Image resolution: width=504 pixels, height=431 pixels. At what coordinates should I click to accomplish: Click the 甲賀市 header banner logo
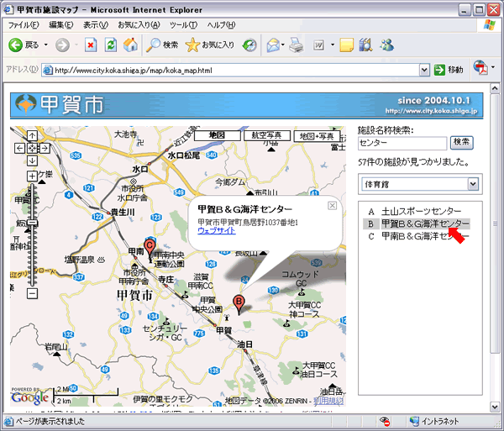60,105
